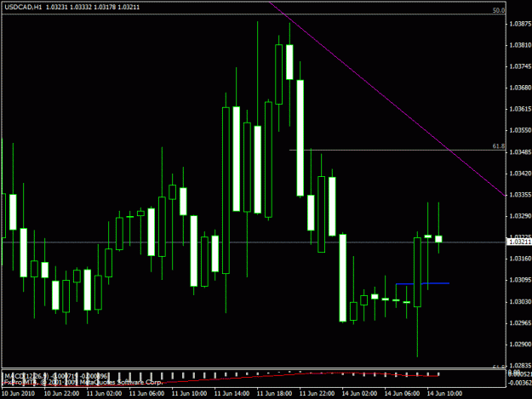Click the purple descending trend line
532x399 pixels.
pyautogui.click(x=386, y=99)
